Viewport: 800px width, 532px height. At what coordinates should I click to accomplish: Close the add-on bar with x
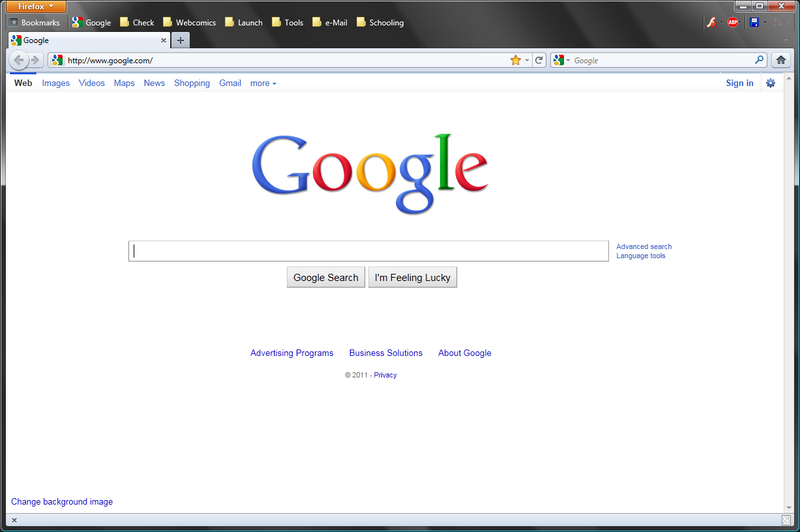(x=14, y=520)
